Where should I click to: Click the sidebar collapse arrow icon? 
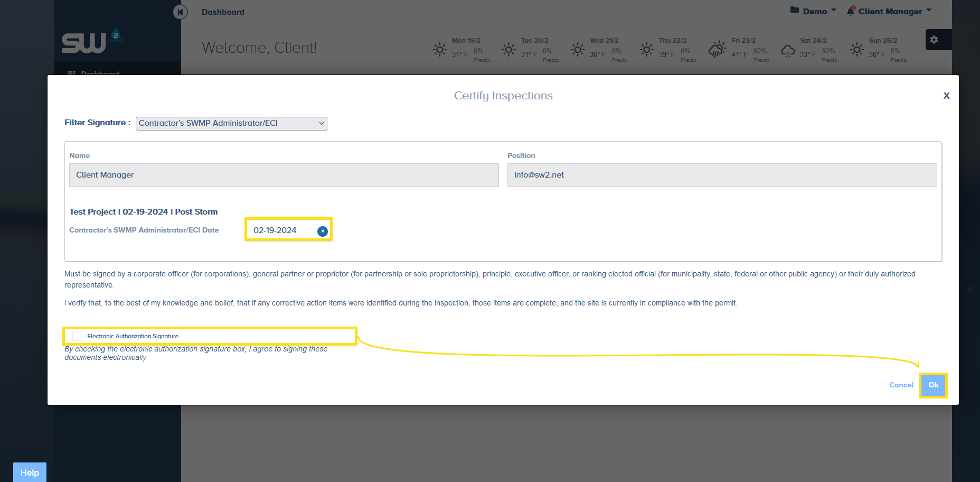pyautogui.click(x=180, y=12)
